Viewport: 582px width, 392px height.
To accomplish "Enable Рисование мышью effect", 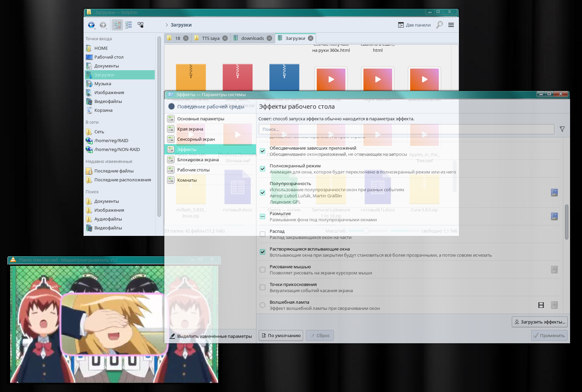I will pos(263,270).
